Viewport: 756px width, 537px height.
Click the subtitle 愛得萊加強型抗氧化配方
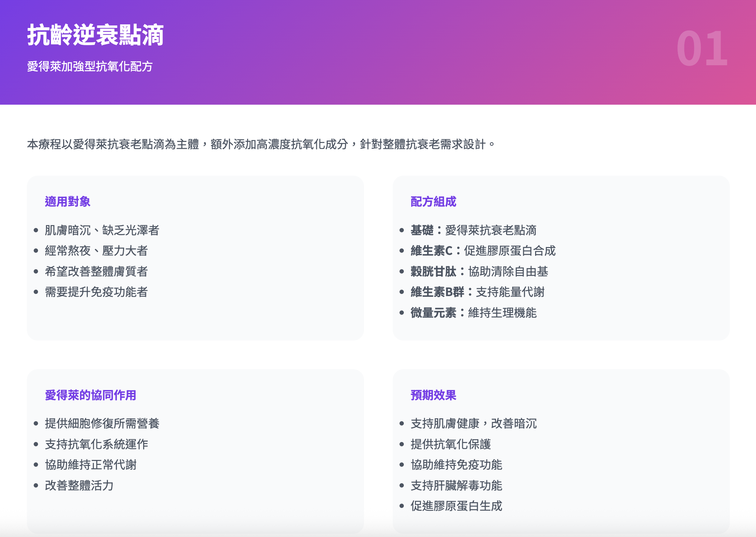(90, 67)
